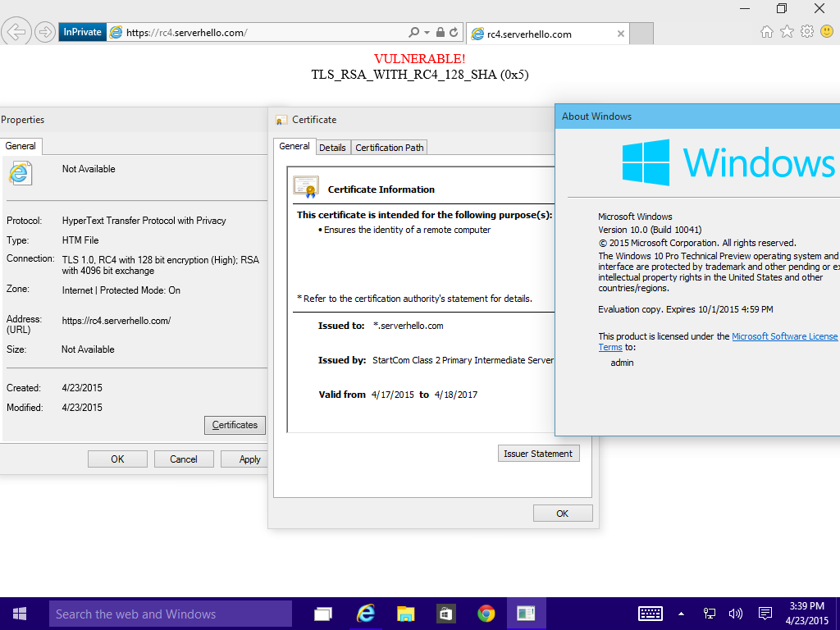Viewport: 840px width, 630px height.
Task: Expand hidden system tray icons
Action: pos(681,614)
